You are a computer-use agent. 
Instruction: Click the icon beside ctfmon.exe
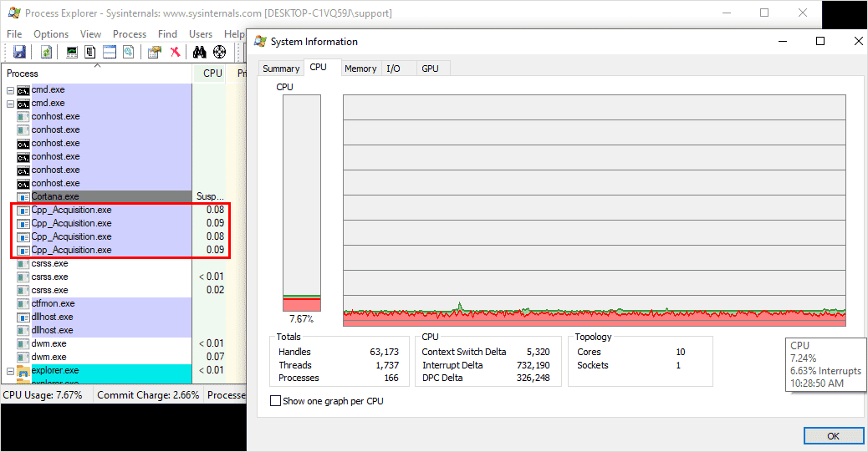click(x=23, y=304)
